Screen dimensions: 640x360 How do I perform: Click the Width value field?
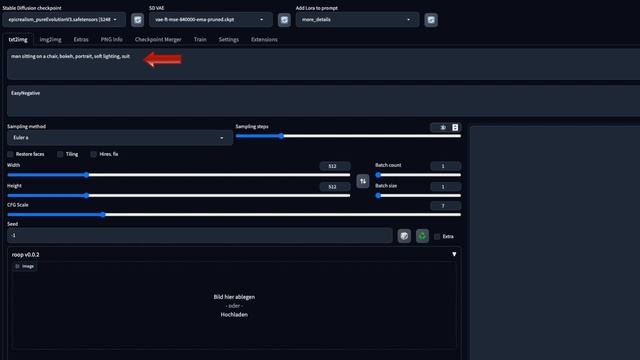(335, 166)
